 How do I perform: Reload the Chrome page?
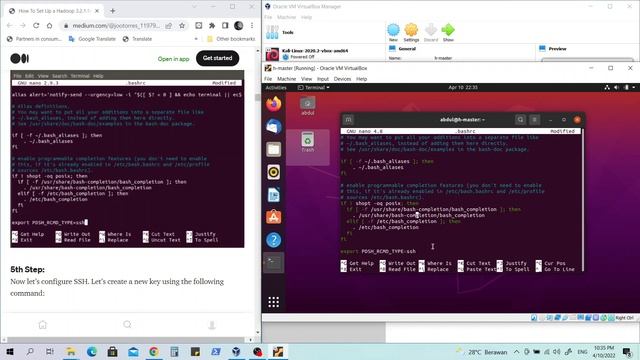[36, 25]
